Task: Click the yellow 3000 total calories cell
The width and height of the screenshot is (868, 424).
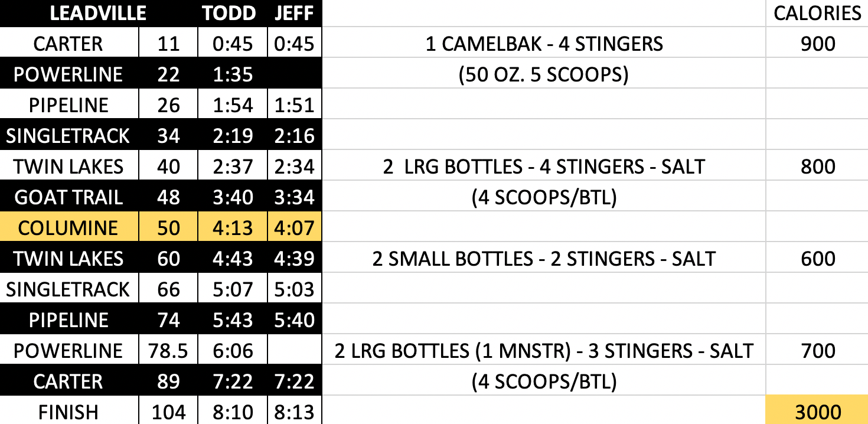Action: (817, 412)
